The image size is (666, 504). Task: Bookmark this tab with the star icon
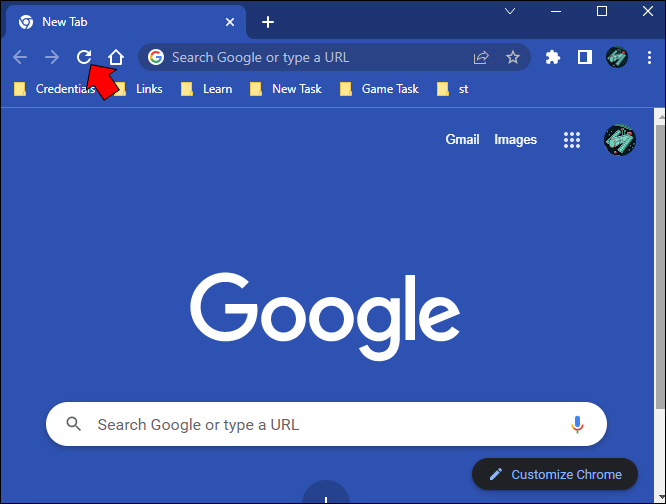click(513, 57)
